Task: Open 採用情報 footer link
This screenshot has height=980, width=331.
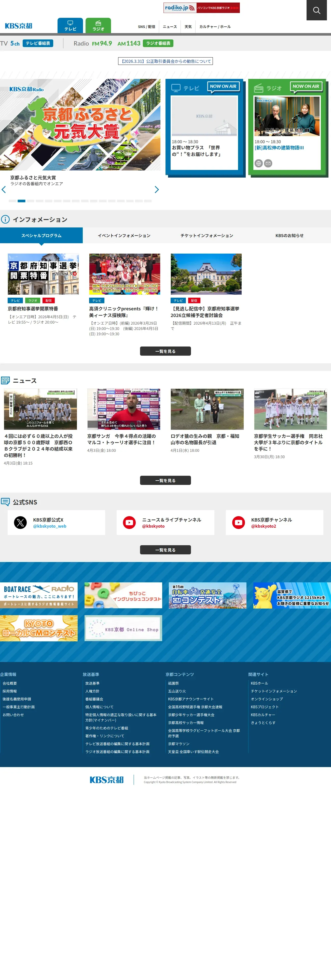Action: (10, 691)
